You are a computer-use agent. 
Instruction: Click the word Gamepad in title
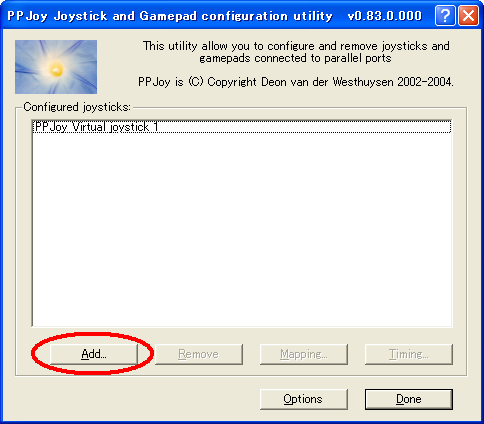pyautogui.click(x=168, y=16)
